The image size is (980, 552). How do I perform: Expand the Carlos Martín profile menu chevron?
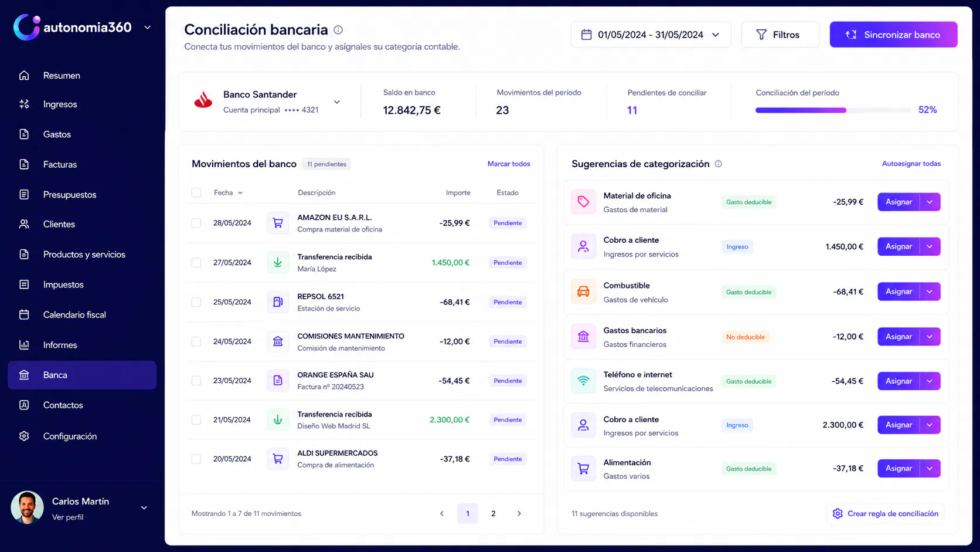(x=144, y=508)
